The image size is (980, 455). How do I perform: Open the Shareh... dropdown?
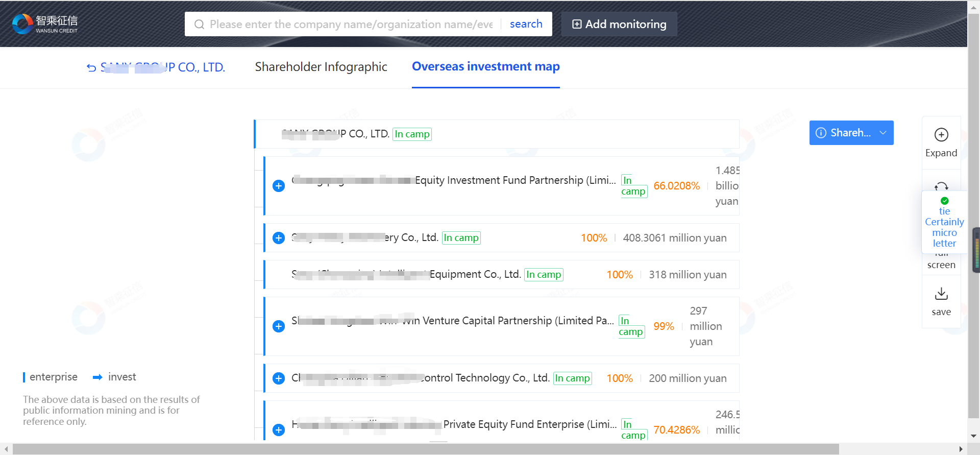click(851, 133)
